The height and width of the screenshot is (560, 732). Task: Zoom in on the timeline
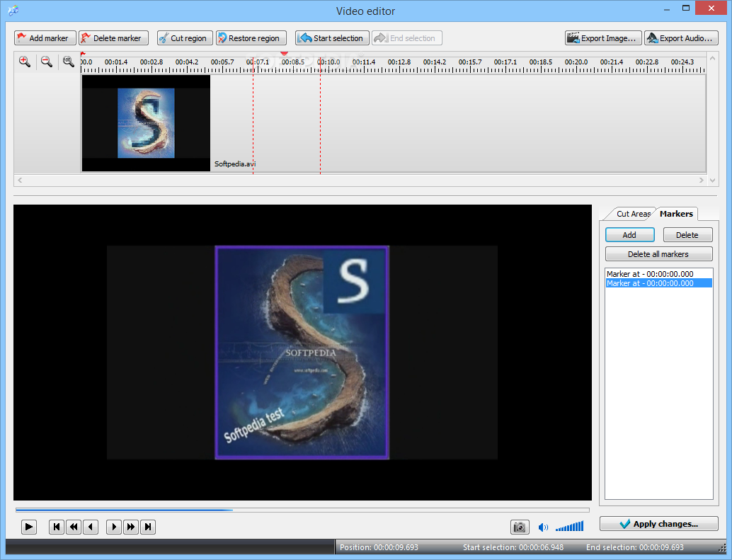click(25, 62)
